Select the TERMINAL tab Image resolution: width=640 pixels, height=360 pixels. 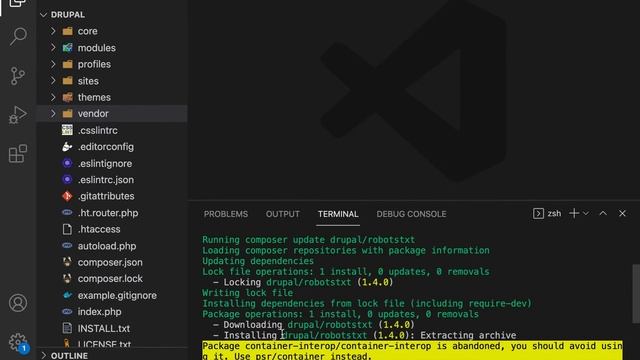[x=338, y=214]
